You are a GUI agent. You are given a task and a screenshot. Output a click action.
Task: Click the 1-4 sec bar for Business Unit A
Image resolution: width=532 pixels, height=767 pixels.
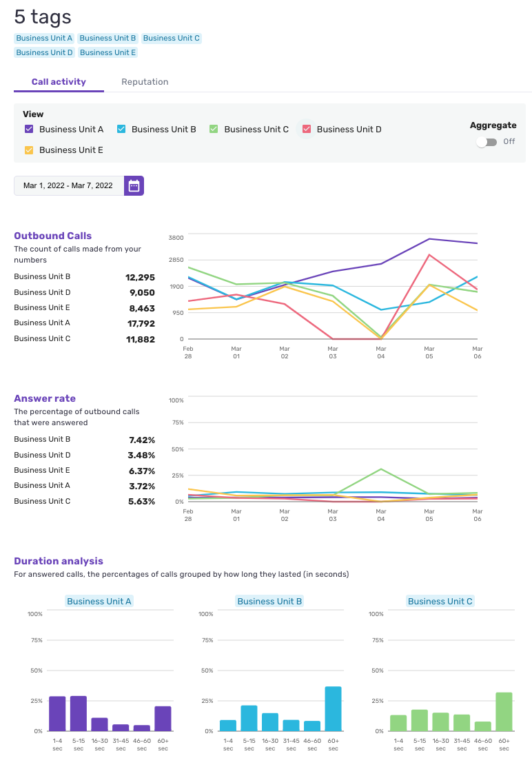[57, 714]
